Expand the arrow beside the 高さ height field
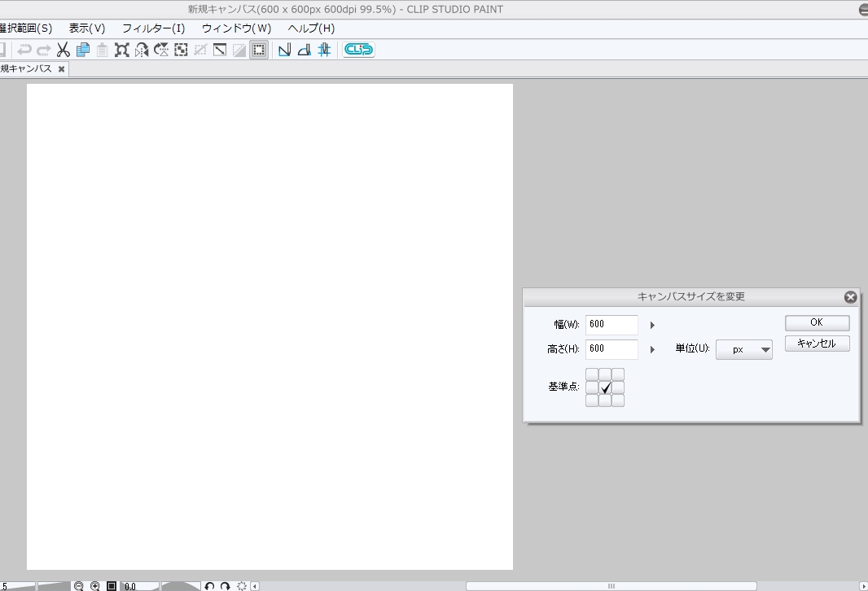The image size is (868, 591). [652, 350]
